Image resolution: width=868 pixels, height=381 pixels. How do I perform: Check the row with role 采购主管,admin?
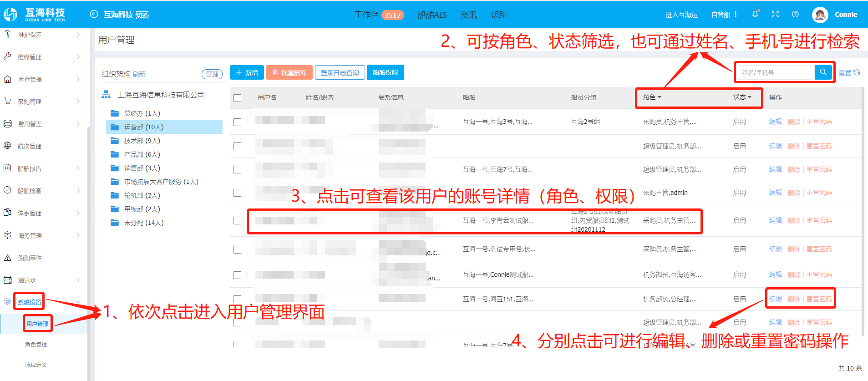pos(237,193)
